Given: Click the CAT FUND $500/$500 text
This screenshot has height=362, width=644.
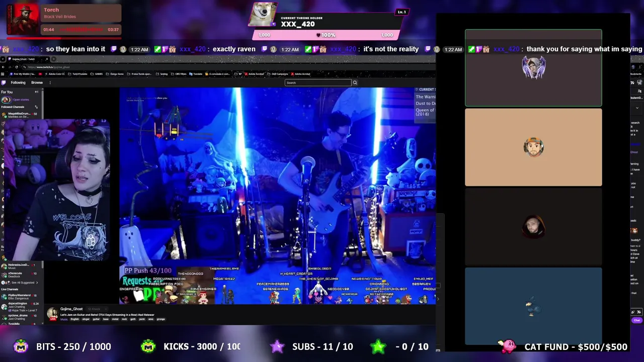Looking at the screenshot, I should click(x=576, y=347).
